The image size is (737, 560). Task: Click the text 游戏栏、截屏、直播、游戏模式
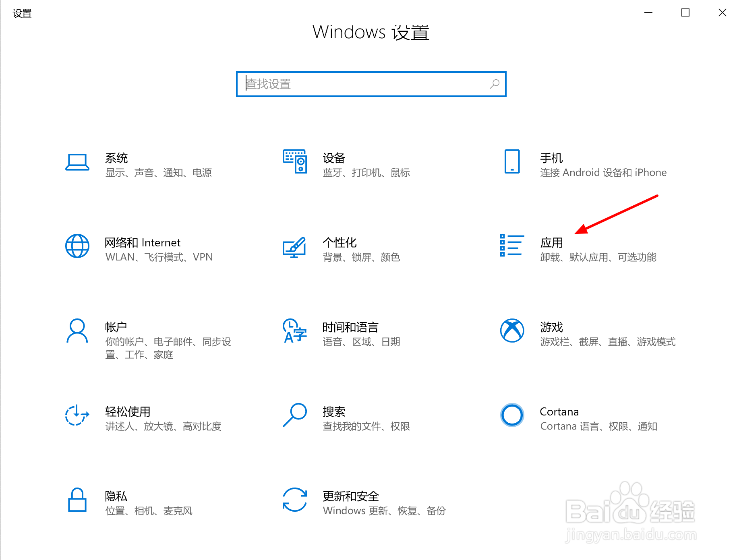(608, 342)
